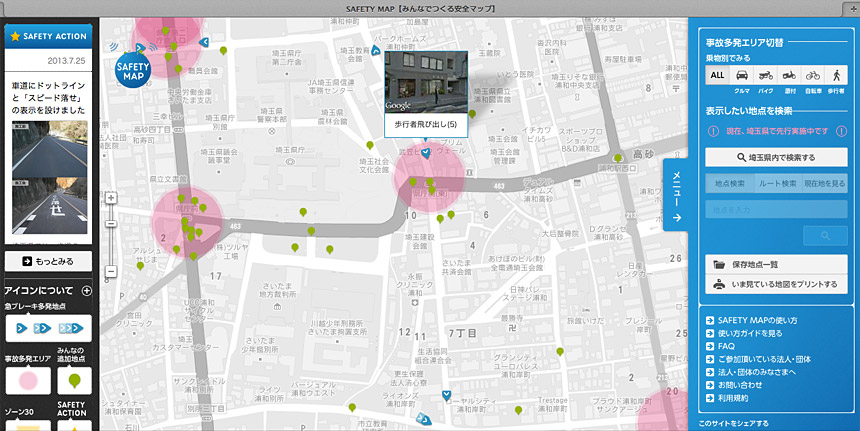Screen dimensions: 860x431
Task: Click blue braking marker at bottom near 市立教育
Action: [423, 419]
